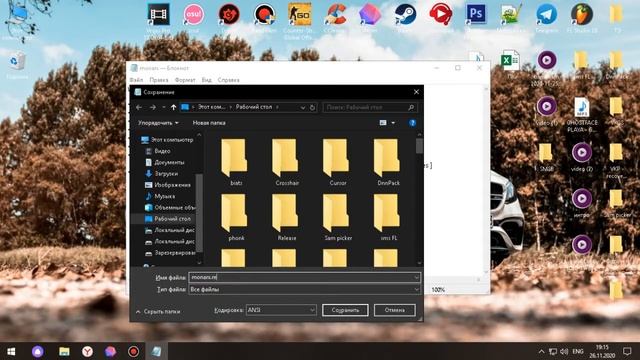Viewport: 640px width, 360px height.
Task: Click the back arrow in the save dialog
Action: pyautogui.click(x=139, y=107)
